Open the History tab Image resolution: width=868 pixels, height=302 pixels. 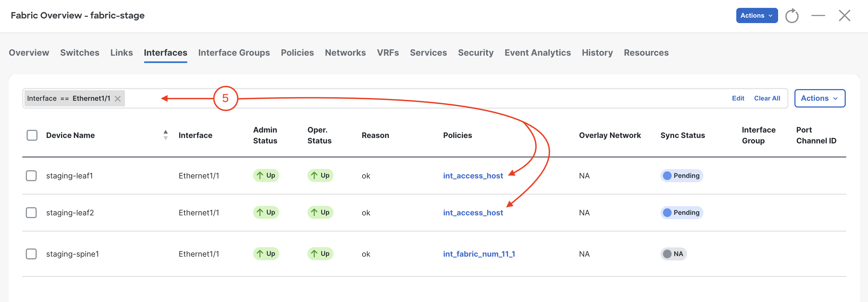(x=597, y=53)
